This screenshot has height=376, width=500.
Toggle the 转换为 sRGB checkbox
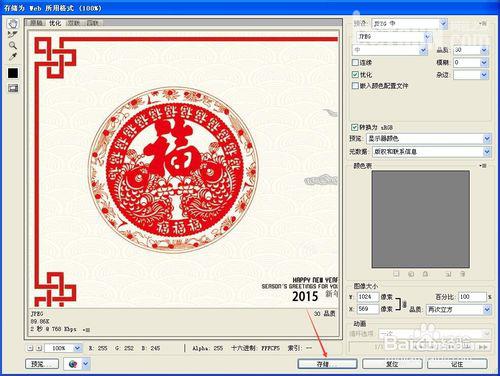(355, 127)
